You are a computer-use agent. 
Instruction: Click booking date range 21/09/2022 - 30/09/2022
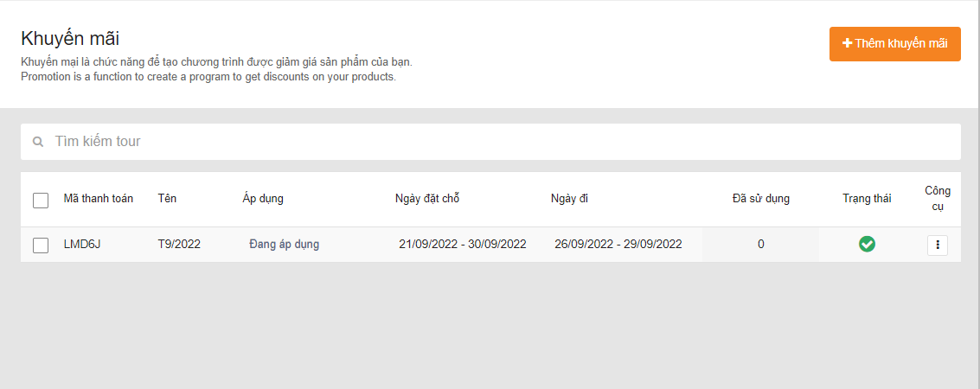pyautogui.click(x=463, y=245)
